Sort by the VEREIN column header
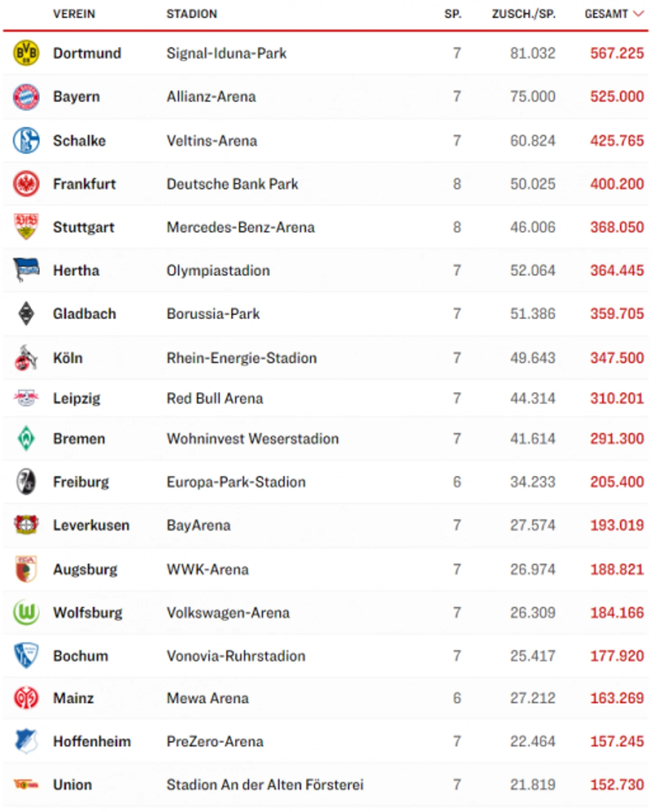This screenshot has height=812, width=659. pyautogui.click(x=74, y=14)
